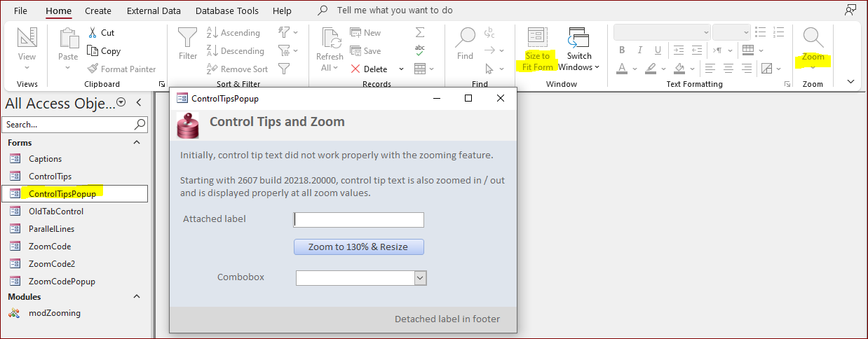Apply background fill color bucket
Image resolution: width=868 pixels, height=339 pixels.
679,69
